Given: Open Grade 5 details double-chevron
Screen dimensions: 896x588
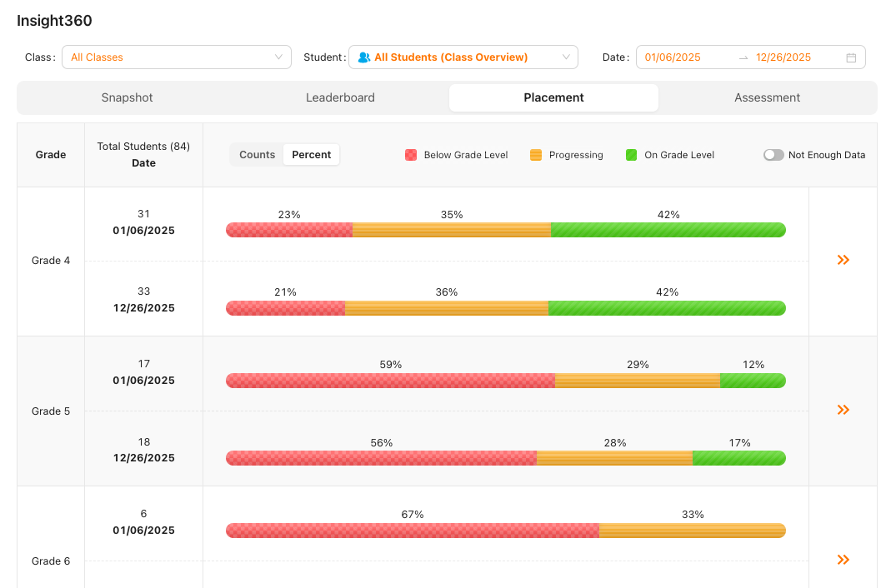Looking at the screenshot, I should point(843,410).
